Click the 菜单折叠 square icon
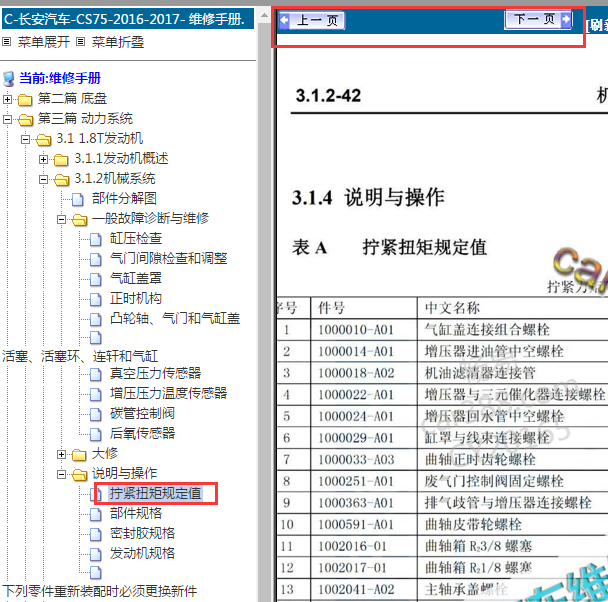The width and height of the screenshot is (608, 602). tap(81, 41)
